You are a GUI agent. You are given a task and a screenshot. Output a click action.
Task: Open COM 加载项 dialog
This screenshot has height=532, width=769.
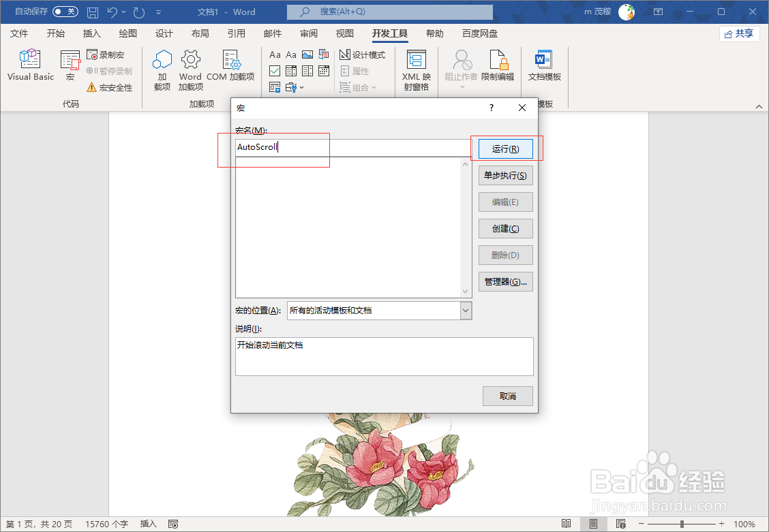coord(230,65)
